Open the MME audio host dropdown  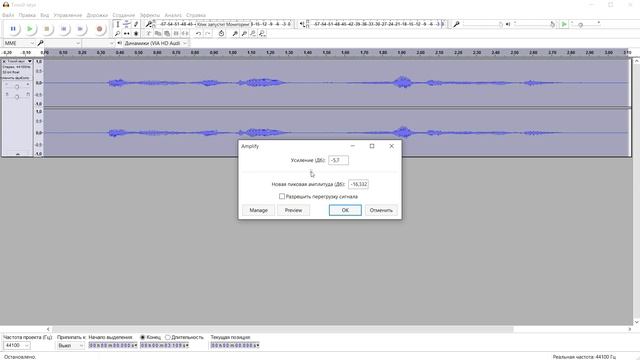pyautogui.click(x=19, y=43)
